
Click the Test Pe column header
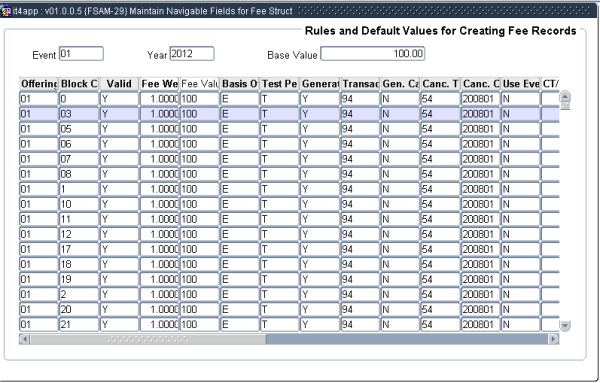[280, 84]
